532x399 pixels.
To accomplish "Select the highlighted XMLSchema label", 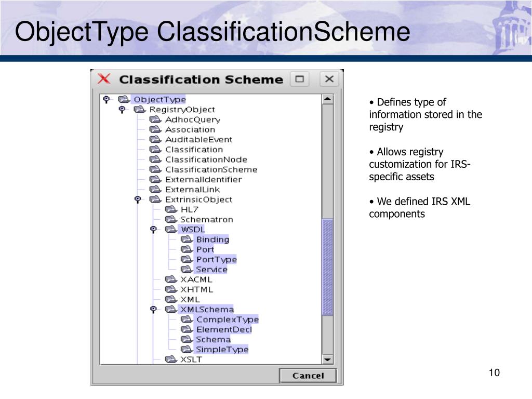I will 207,310.
